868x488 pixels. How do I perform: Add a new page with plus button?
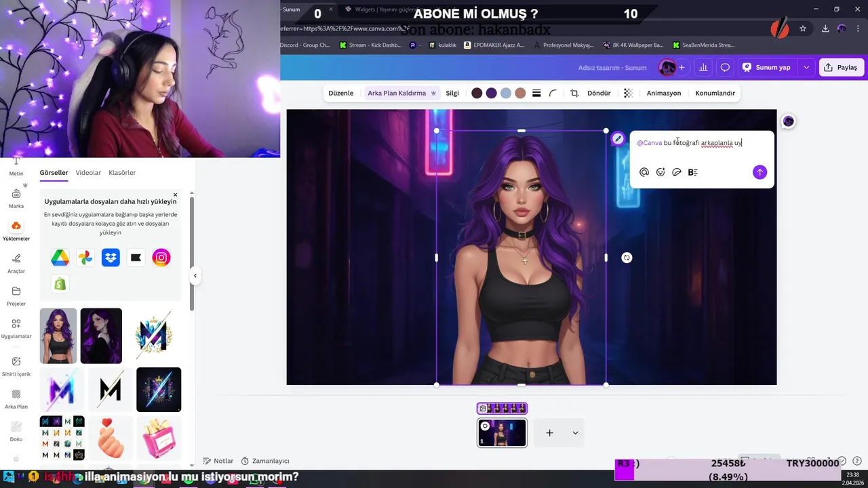[550, 433]
